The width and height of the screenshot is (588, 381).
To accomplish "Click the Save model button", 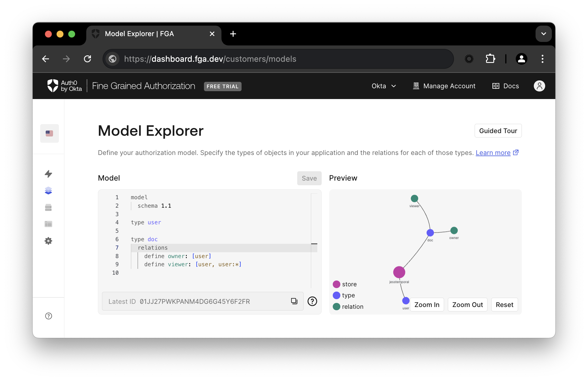I will pos(309,178).
